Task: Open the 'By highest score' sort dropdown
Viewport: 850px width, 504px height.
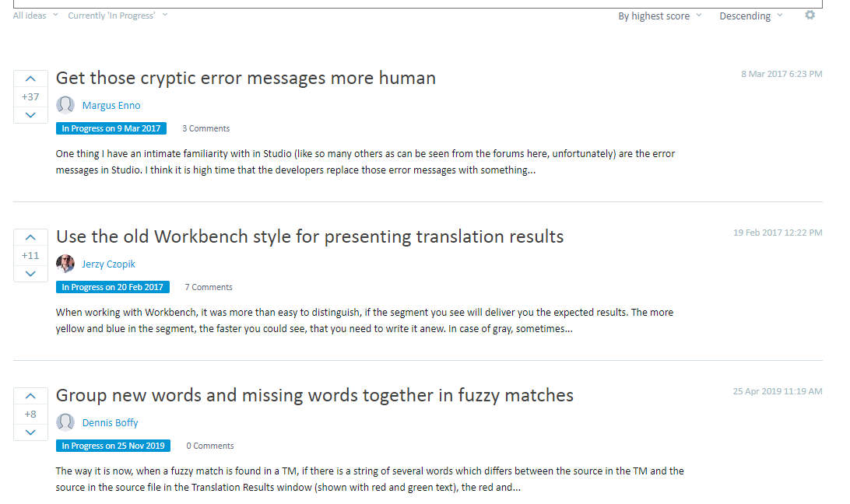Action: point(660,16)
